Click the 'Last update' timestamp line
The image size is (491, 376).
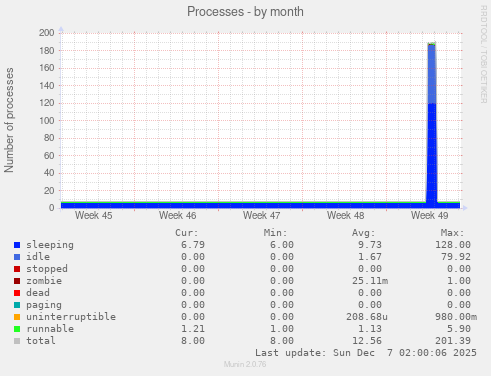tap(366, 353)
